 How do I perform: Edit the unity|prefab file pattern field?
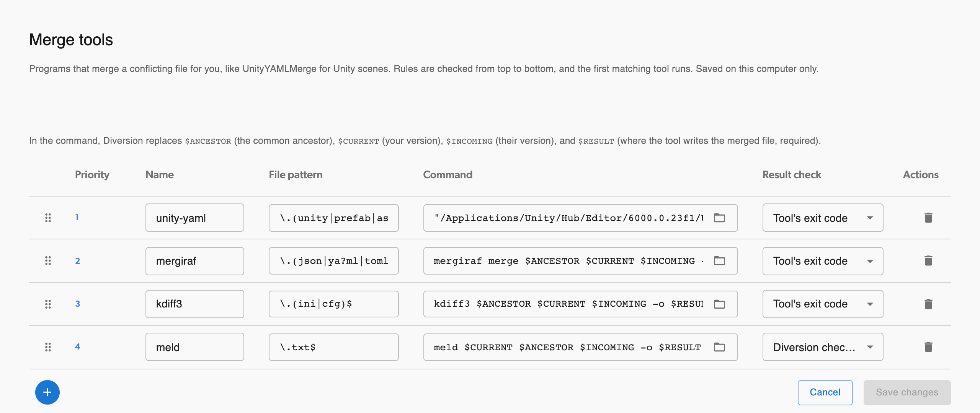coord(333,218)
